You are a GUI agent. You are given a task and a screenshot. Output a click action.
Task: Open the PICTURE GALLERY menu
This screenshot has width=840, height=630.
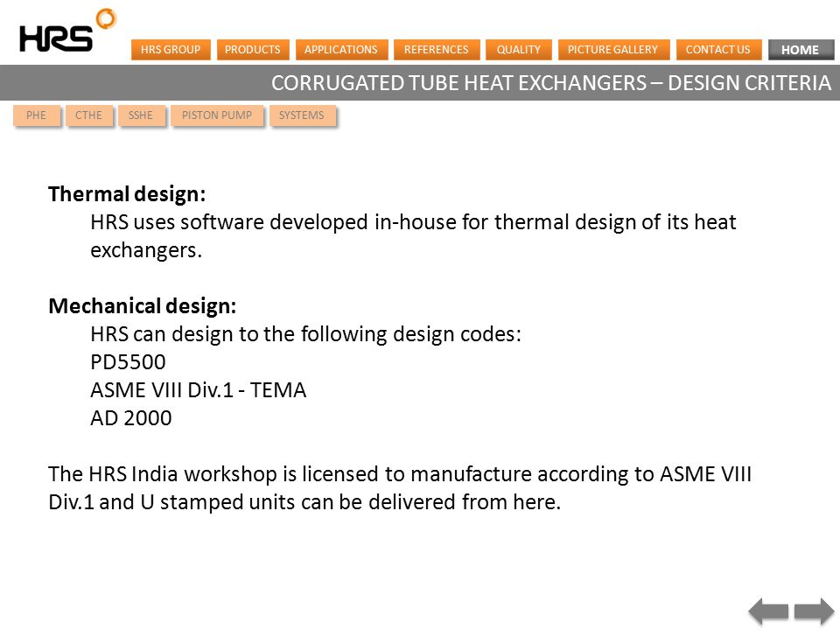tap(613, 50)
